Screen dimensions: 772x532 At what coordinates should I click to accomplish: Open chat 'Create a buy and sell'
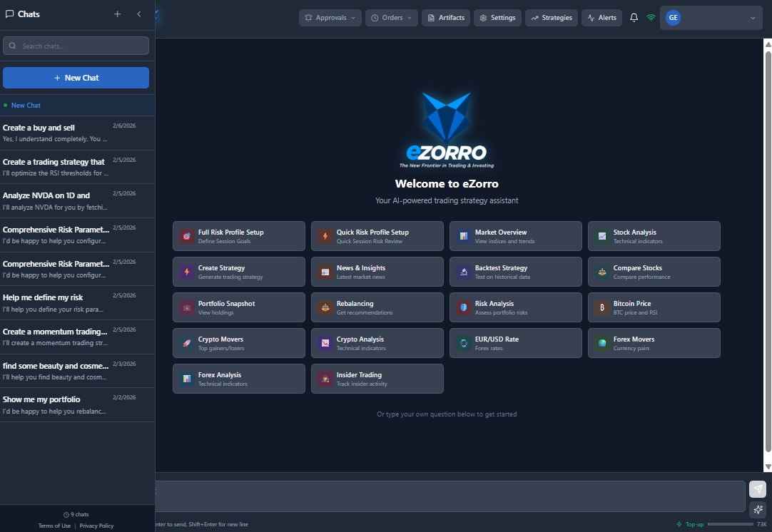(77, 133)
